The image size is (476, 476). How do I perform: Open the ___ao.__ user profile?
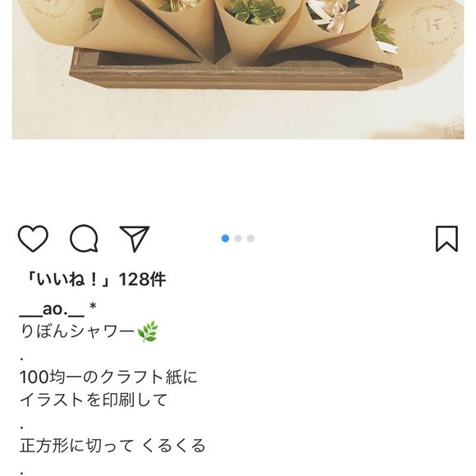[x=52, y=309]
